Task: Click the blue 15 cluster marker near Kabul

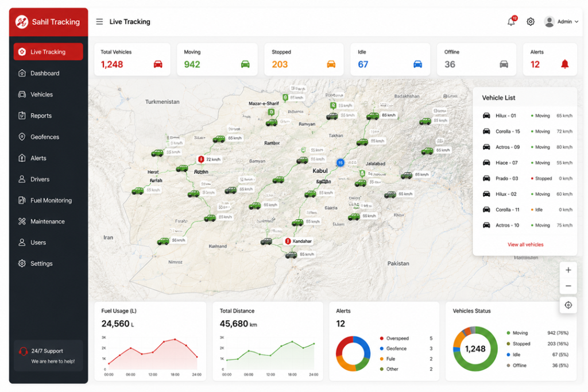Action: coord(340,163)
